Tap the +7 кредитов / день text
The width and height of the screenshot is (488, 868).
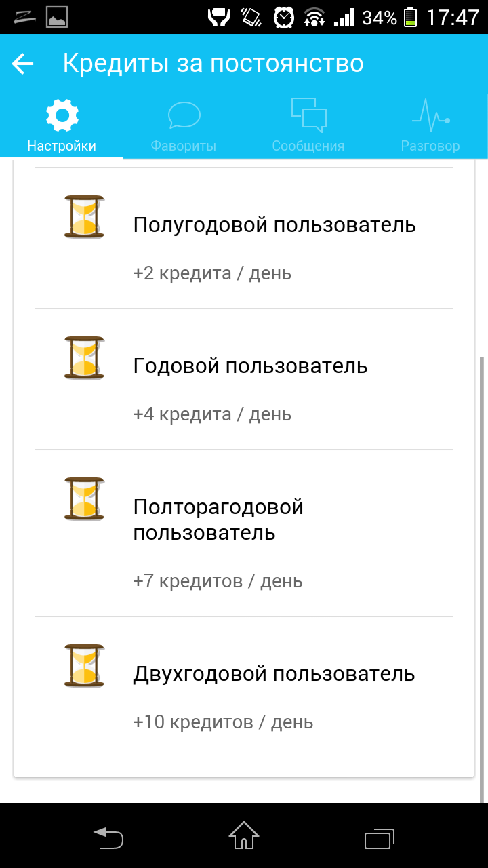[x=218, y=581]
